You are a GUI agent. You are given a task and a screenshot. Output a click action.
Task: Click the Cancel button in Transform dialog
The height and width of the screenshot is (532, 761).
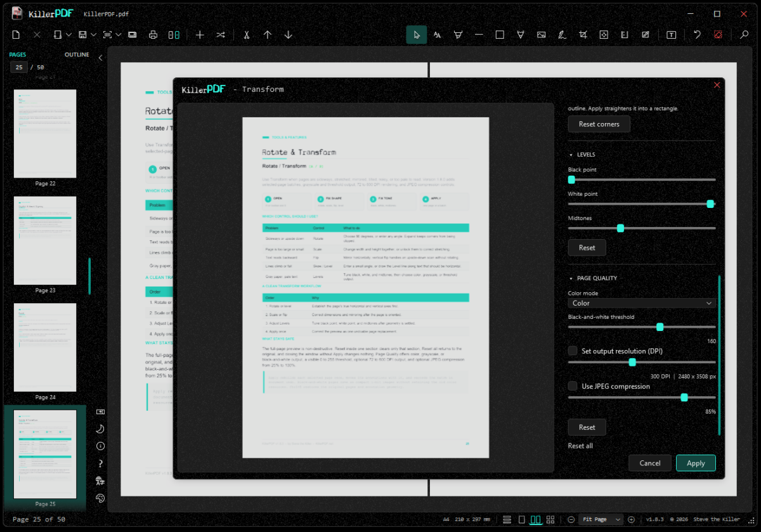[x=650, y=463]
